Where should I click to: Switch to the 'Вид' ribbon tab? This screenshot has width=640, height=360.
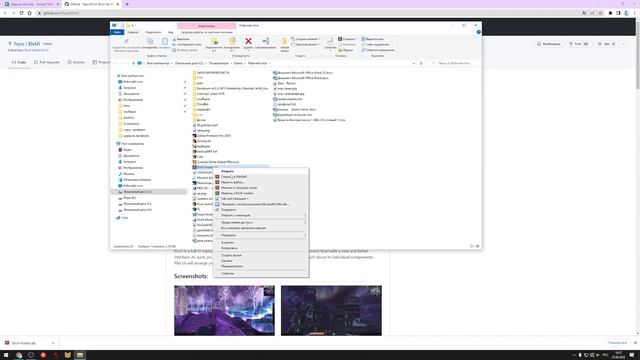[171, 32]
